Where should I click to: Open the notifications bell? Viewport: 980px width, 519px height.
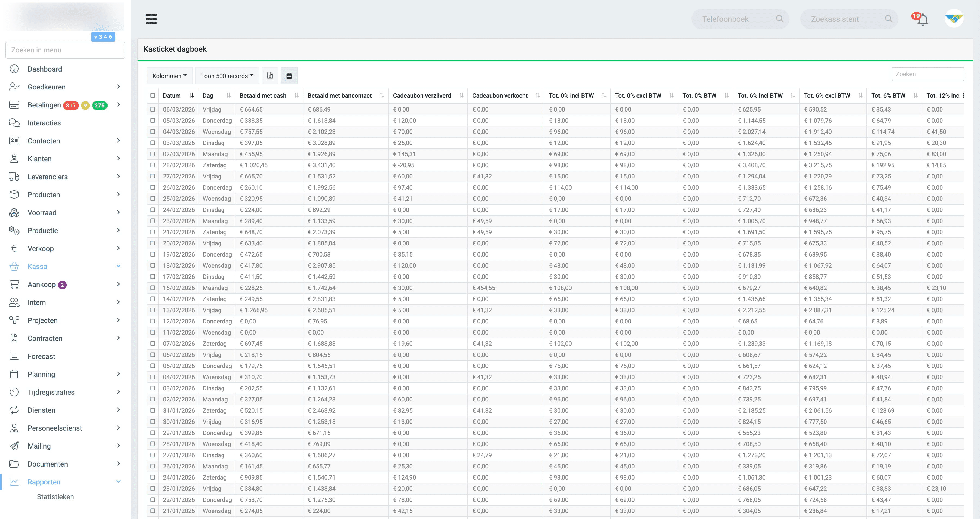[922, 19]
